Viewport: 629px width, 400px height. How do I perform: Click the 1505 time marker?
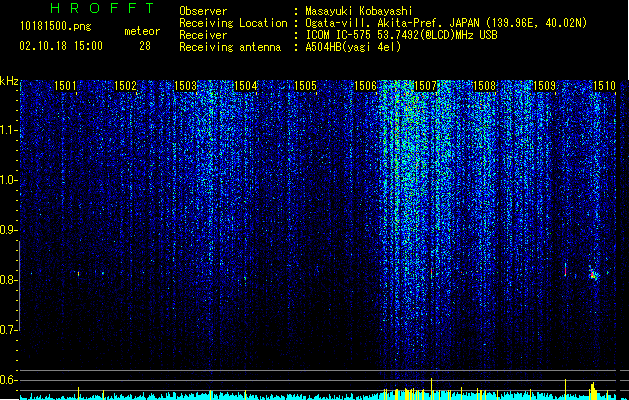click(x=305, y=86)
